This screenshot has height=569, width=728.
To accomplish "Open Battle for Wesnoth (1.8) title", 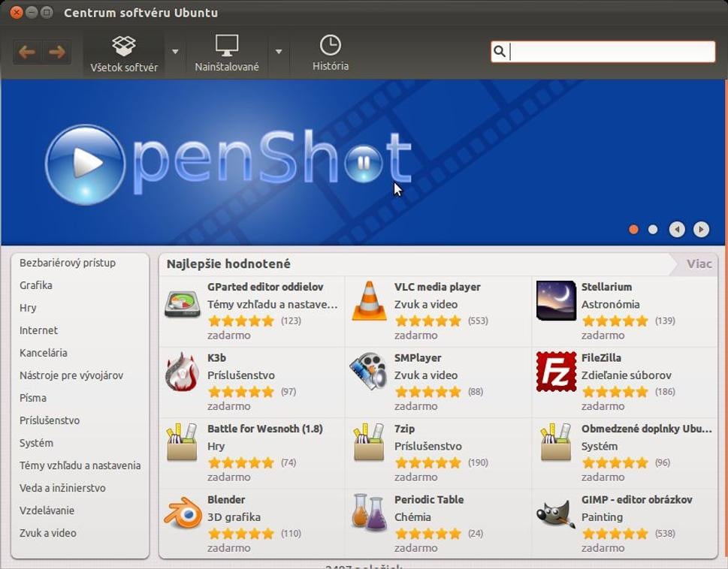I will [265, 429].
